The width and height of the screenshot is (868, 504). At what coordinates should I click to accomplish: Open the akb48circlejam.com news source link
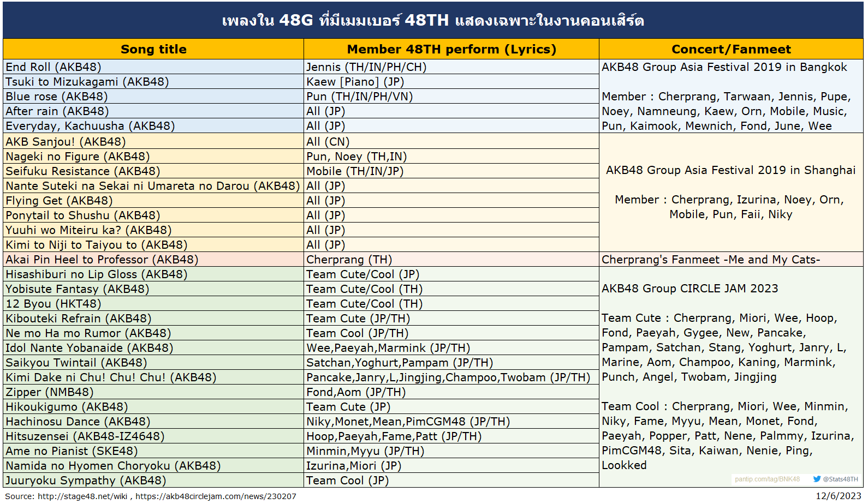[x=216, y=496]
